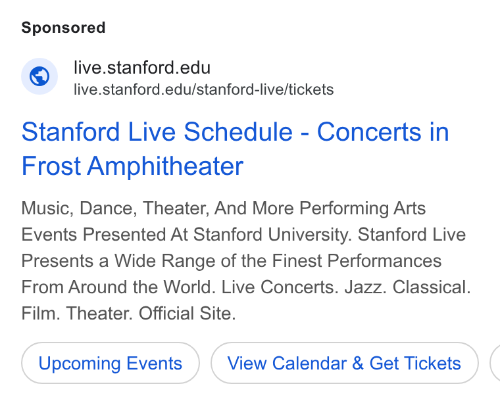Click the ad description paragraph
Viewport: 500px width, 405px height.
pyautogui.click(x=246, y=261)
